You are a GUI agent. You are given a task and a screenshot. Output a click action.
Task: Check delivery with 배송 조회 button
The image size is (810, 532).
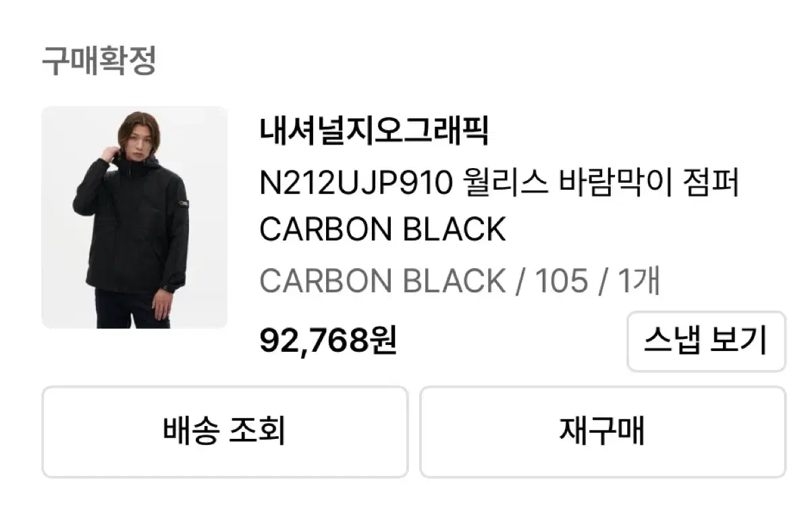click(225, 431)
